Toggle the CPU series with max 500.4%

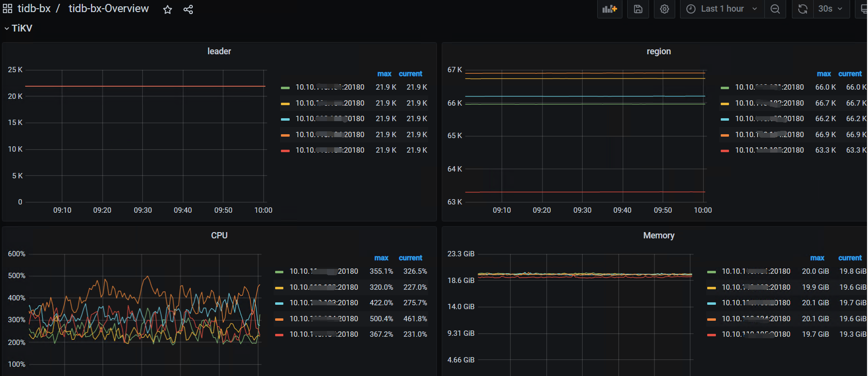[x=324, y=319]
